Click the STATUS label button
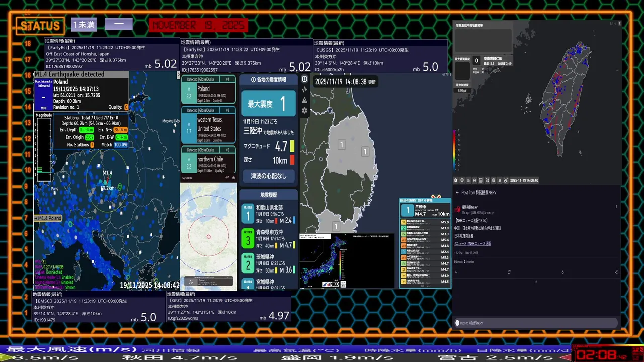 click(x=40, y=26)
